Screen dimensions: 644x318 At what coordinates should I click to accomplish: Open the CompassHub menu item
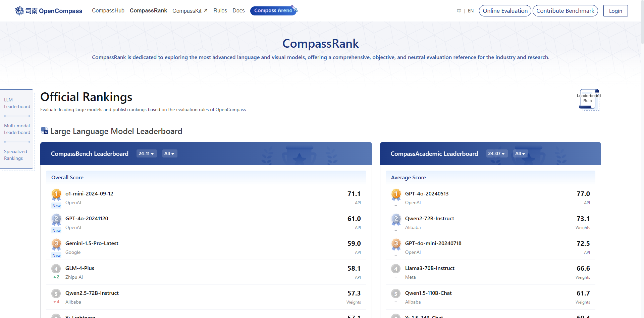108,10
